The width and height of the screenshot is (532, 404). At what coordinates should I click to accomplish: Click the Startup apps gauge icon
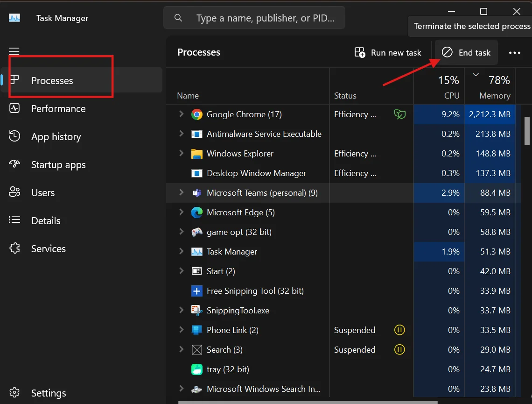(14, 164)
